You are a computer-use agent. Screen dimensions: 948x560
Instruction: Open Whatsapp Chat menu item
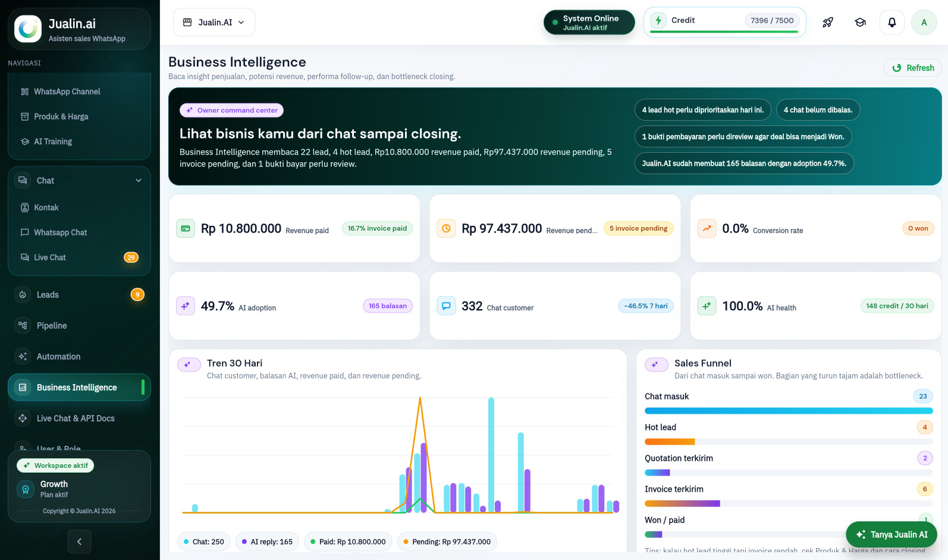click(79, 232)
